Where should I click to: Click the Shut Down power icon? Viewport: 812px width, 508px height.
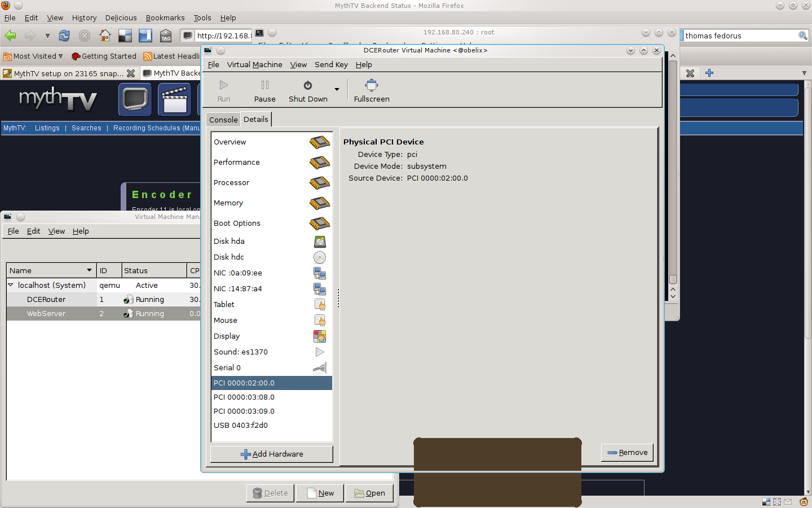coord(308,85)
